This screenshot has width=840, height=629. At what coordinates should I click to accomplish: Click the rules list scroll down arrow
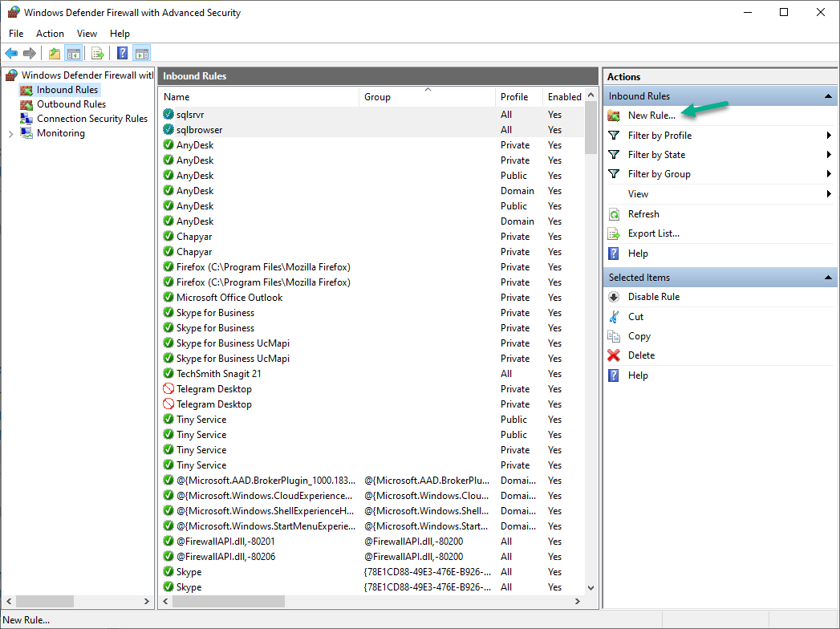591,588
